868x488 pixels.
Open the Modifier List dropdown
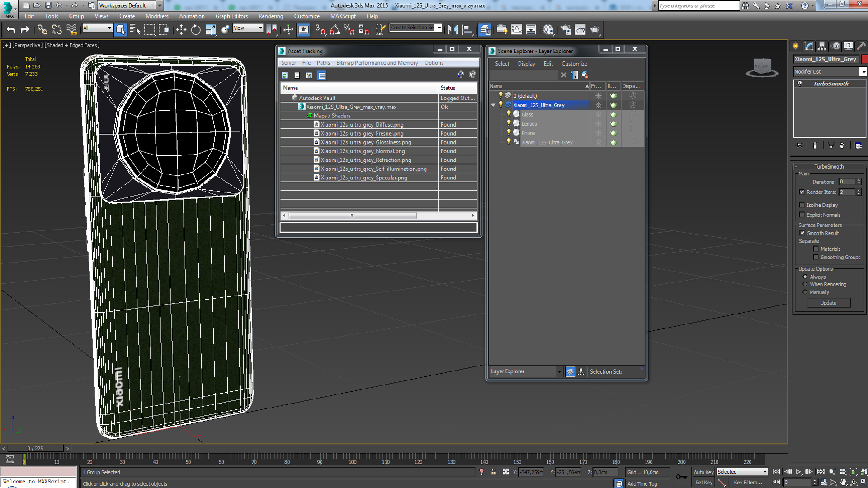pyautogui.click(x=863, y=72)
